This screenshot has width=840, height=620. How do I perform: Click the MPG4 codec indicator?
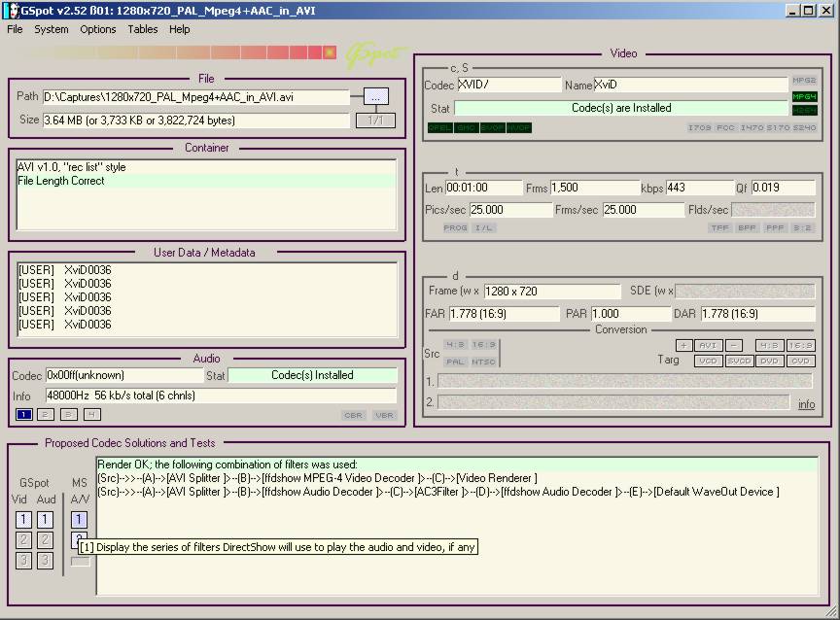tap(804, 96)
